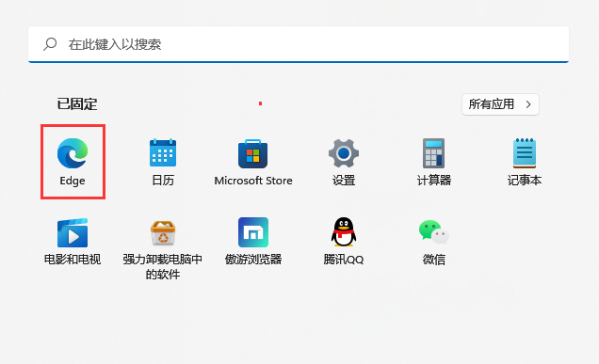The image size is (599, 364).
Task: Open 强力卸载电脑中的软件 recycle-box icon
Action: coord(163,232)
